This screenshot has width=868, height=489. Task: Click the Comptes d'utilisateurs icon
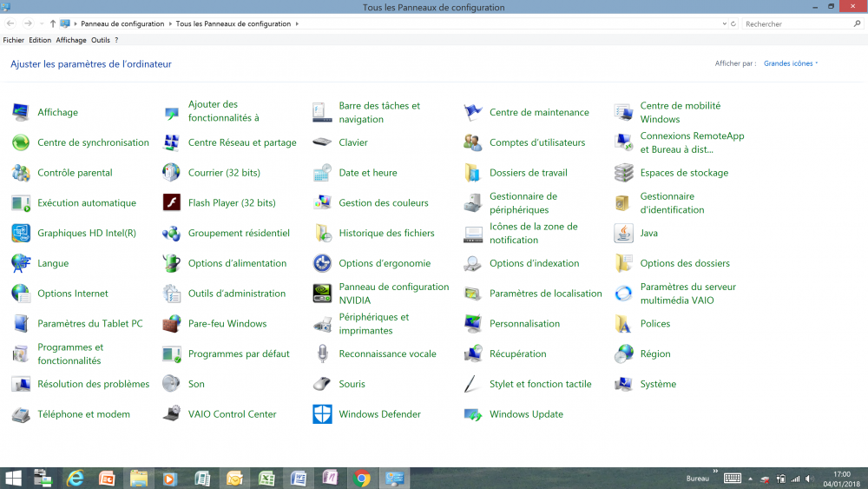point(473,142)
